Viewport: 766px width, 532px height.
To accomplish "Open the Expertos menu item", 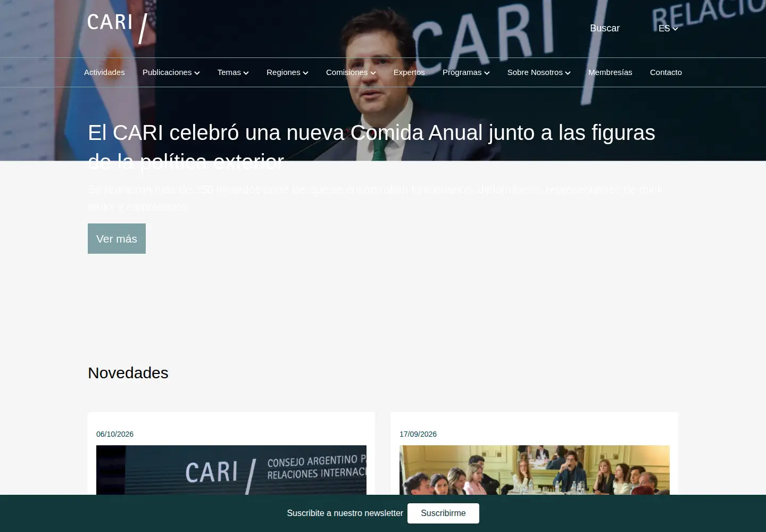I will coord(409,72).
